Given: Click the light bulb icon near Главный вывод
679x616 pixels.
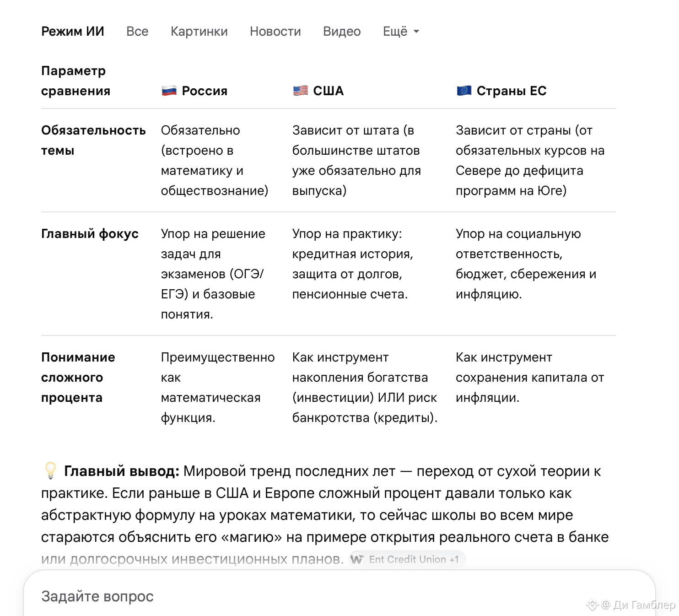Looking at the screenshot, I should 50,470.
